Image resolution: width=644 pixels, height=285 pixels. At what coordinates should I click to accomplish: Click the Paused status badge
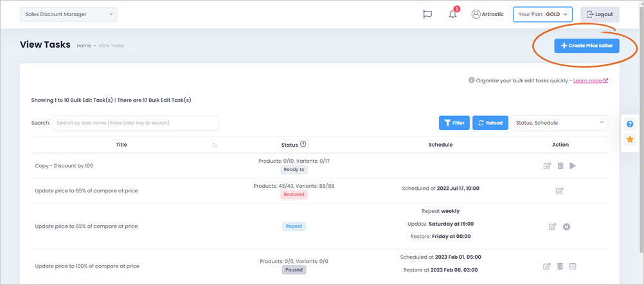pyautogui.click(x=294, y=270)
